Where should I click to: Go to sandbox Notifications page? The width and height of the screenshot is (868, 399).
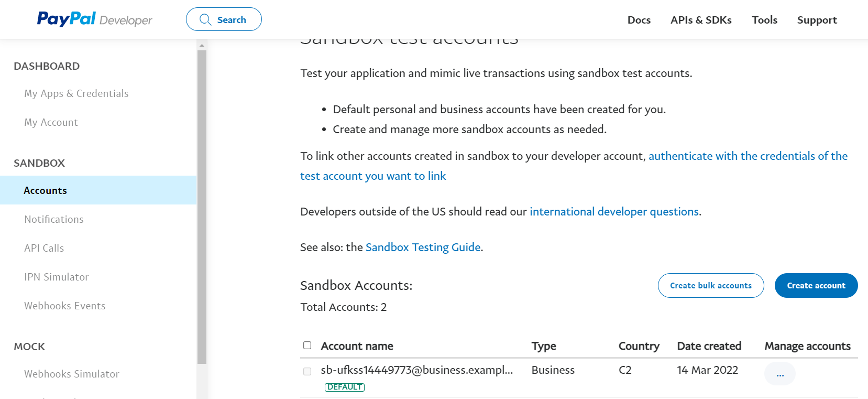[54, 220]
